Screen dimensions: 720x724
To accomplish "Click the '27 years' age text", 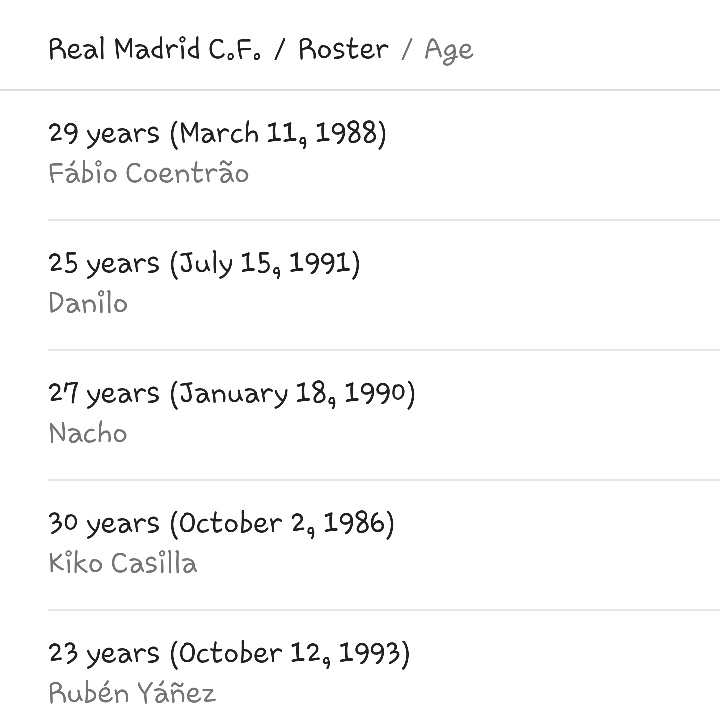I will tap(103, 393).
